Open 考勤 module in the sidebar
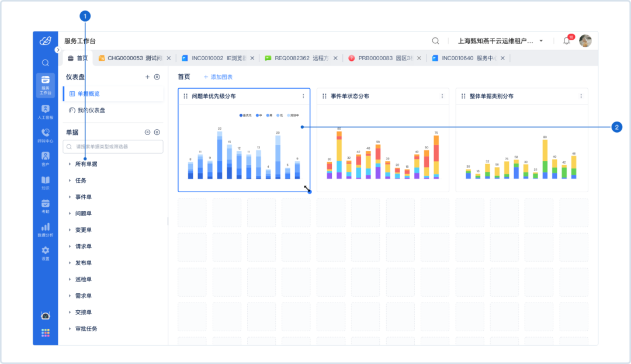The width and height of the screenshot is (631, 364). pos(46,206)
